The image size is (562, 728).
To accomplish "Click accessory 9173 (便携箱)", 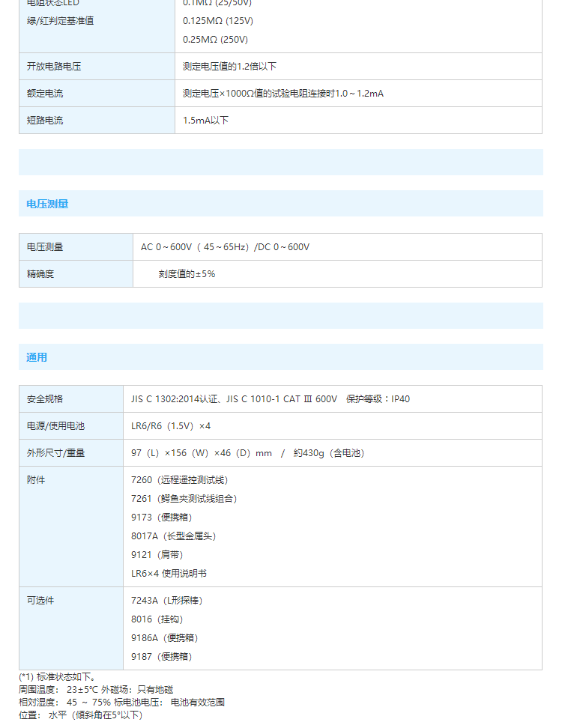I will 161,518.
